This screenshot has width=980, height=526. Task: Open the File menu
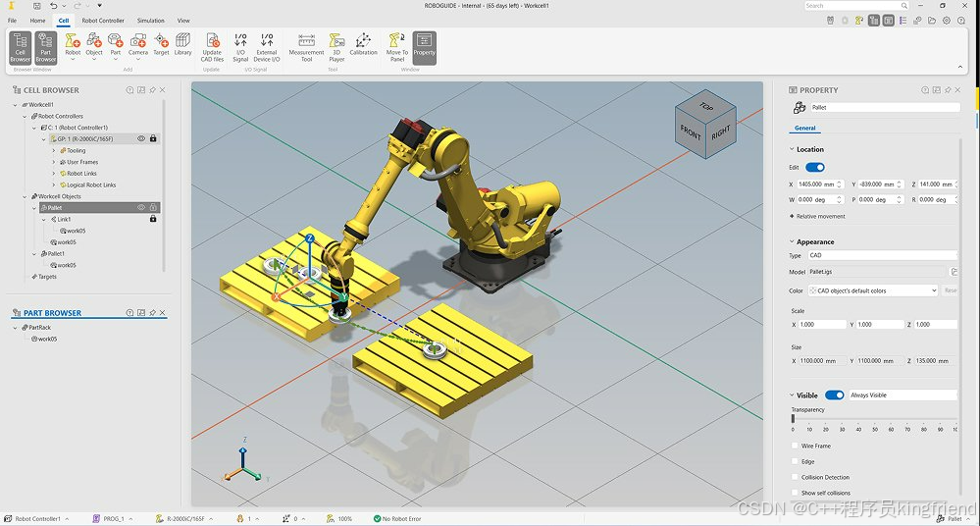click(x=12, y=21)
